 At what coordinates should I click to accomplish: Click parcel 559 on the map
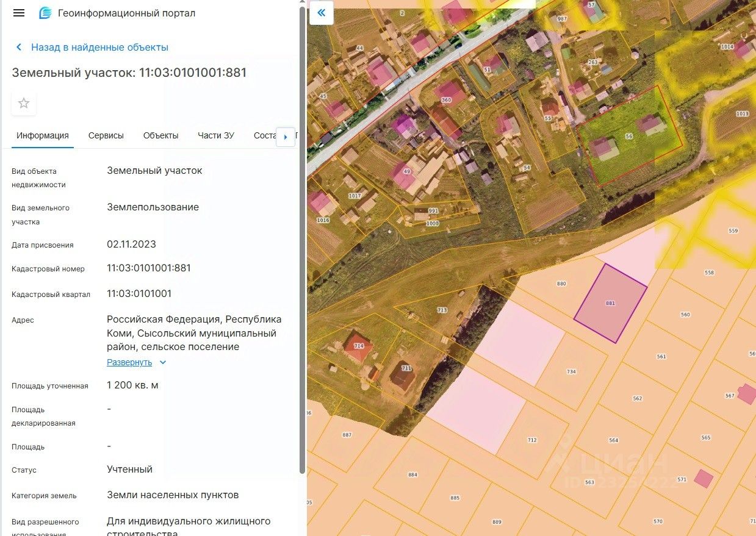click(733, 230)
